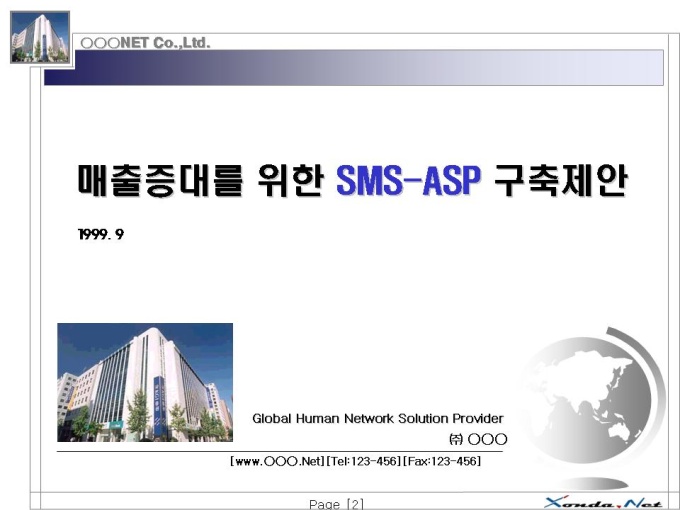The image size is (680, 510).
Task: Click the Page [2] footer label
Action: tap(337, 504)
